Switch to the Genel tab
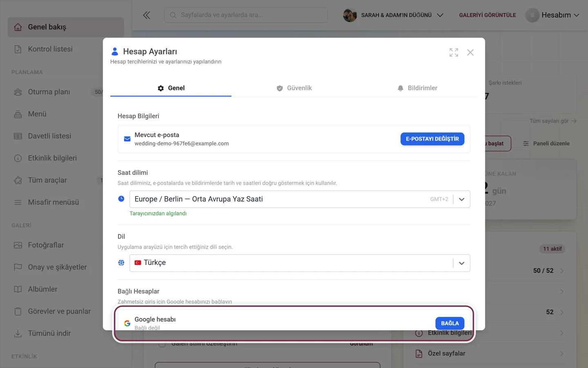The image size is (588, 368). pos(171,88)
